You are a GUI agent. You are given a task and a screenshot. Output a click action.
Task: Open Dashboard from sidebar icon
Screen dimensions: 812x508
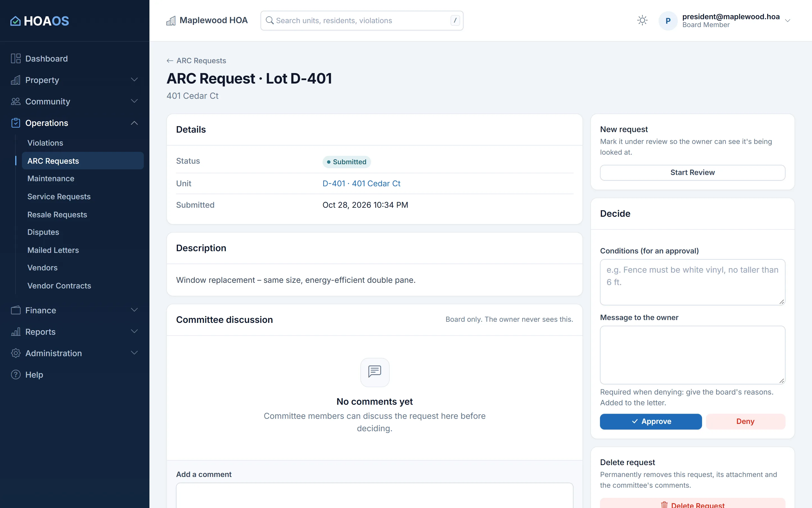pos(16,58)
